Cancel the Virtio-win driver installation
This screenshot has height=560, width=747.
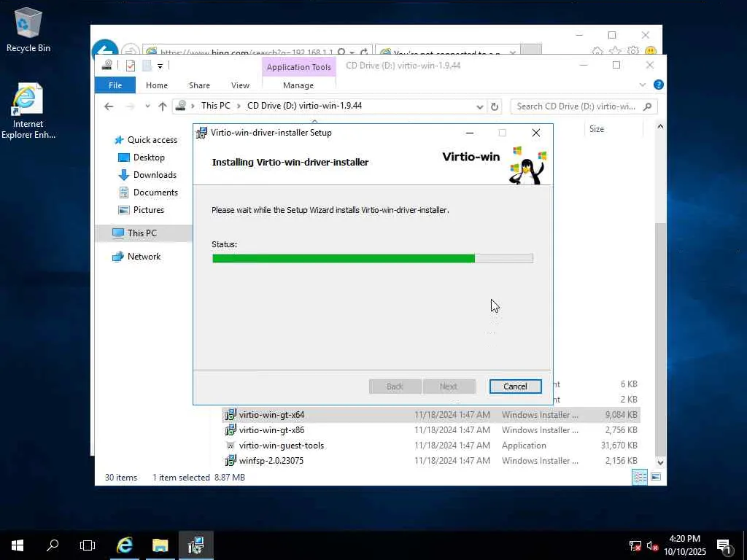tap(515, 386)
